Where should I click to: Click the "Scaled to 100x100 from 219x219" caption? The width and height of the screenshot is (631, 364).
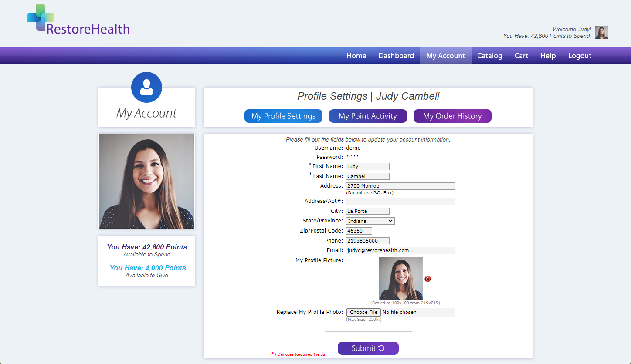tap(405, 303)
